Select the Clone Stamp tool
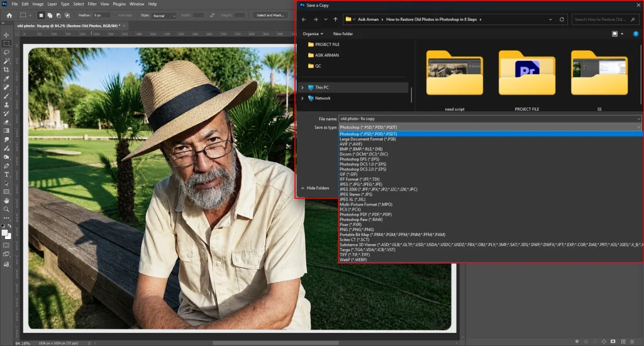This screenshot has width=644, height=346. [6, 105]
